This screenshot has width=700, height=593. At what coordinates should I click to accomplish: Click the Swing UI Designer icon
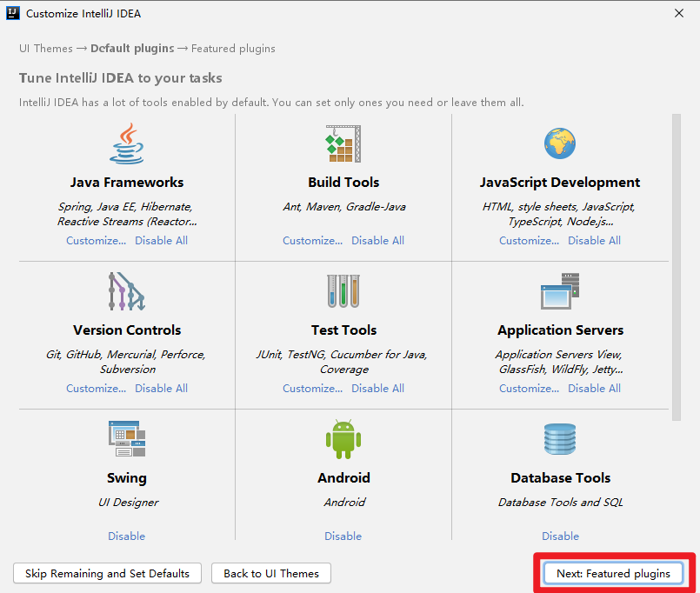127,438
